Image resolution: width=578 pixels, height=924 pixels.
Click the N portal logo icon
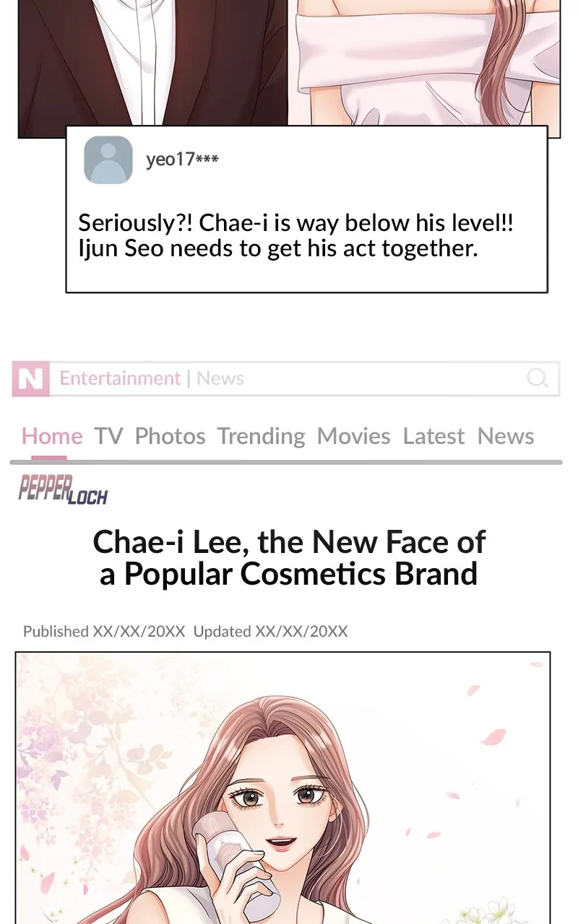tap(30, 379)
